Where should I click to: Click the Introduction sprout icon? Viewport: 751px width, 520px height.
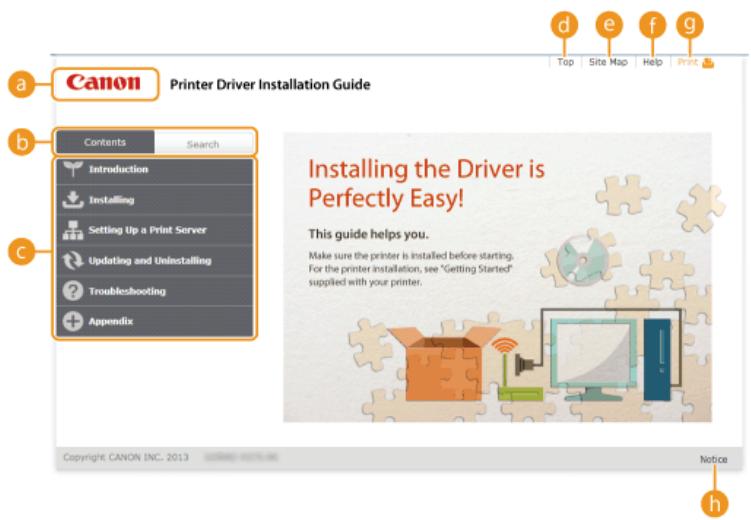pos(73,169)
